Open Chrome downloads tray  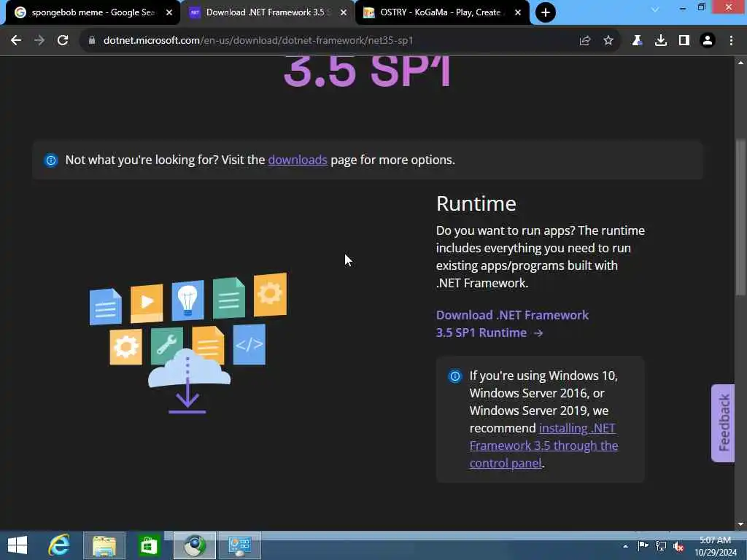tap(661, 41)
